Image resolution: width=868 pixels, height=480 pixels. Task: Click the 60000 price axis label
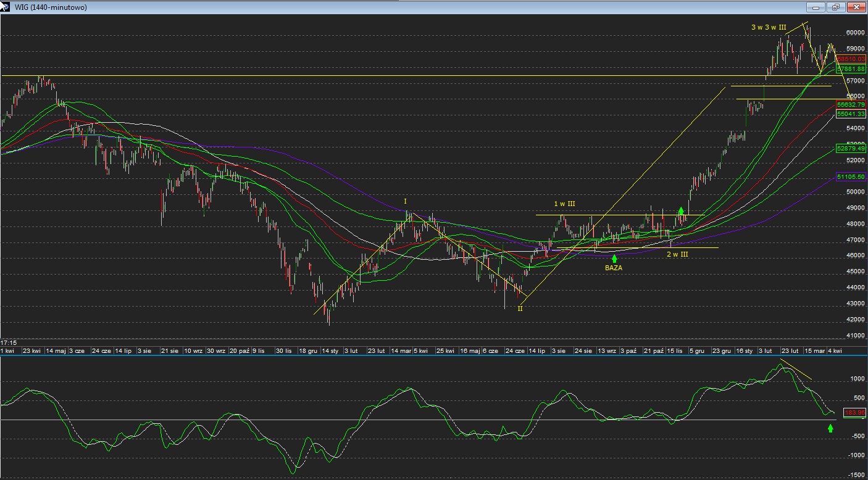855,33
